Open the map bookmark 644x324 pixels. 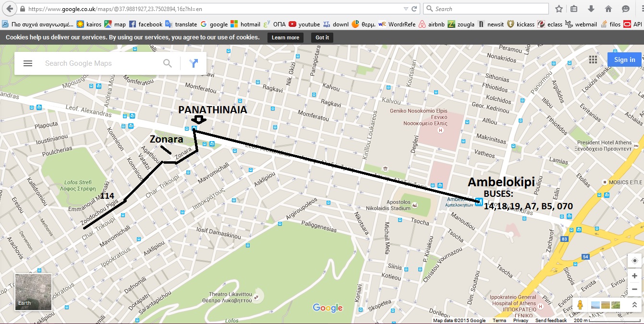pyautogui.click(x=115, y=24)
